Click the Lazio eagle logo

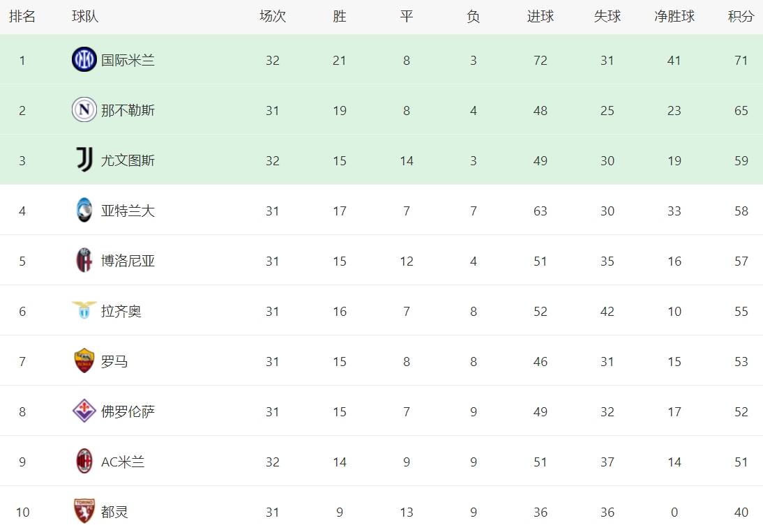click(84, 311)
